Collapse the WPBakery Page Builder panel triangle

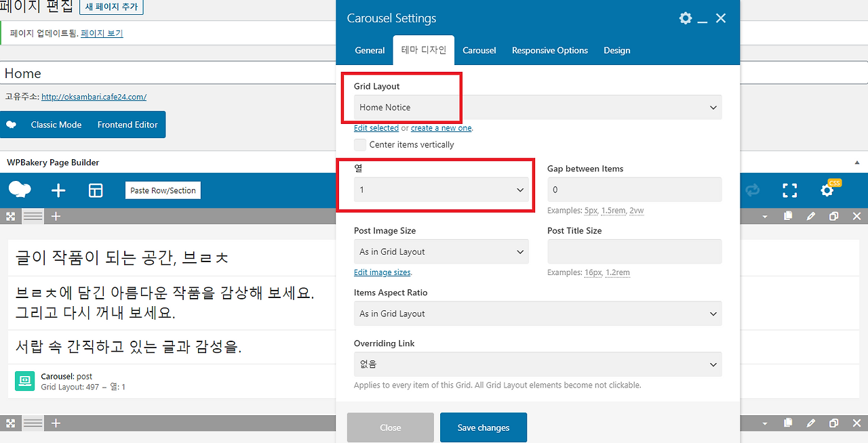[856, 163]
